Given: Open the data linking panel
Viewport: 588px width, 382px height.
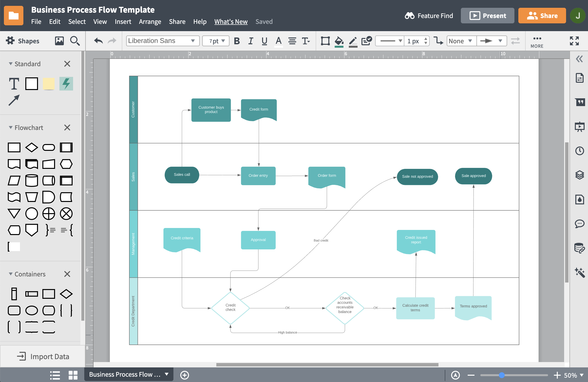Looking at the screenshot, I should (x=580, y=248).
